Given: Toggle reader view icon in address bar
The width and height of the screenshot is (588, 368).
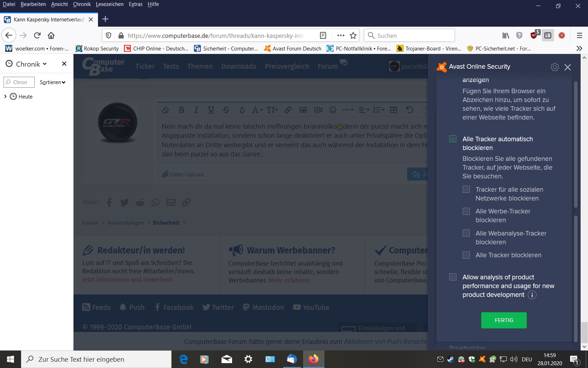Looking at the screenshot, I should pyautogui.click(x=323, y=35).
